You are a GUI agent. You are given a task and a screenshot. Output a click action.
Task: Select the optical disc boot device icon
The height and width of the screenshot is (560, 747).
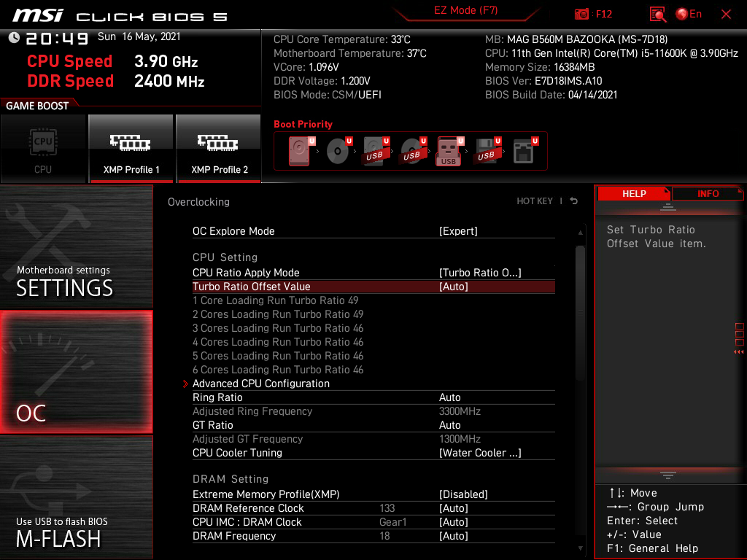pos(339,151)
